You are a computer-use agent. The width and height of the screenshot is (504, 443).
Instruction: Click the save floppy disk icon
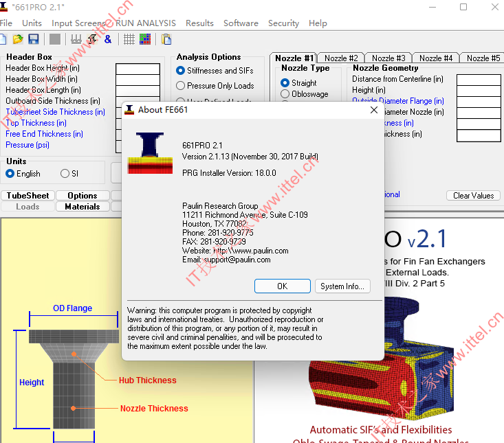pyautogui.click(x=34, y=39)
